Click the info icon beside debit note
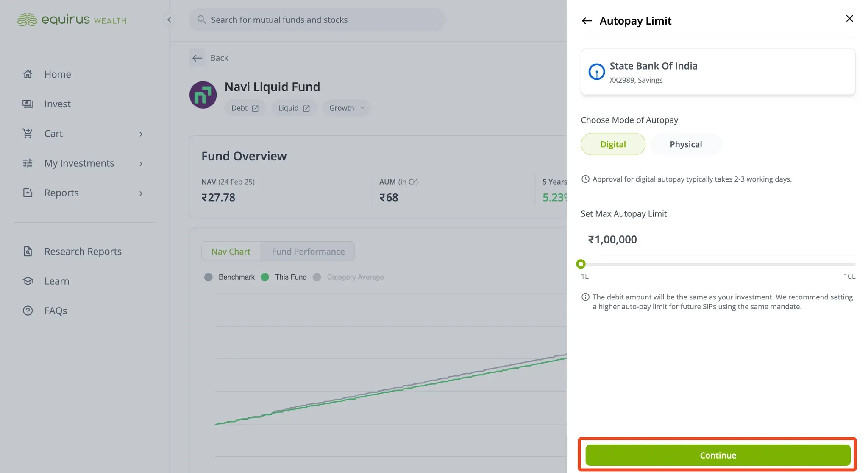The width and height of the screenshot is (868, 473). 585,297
